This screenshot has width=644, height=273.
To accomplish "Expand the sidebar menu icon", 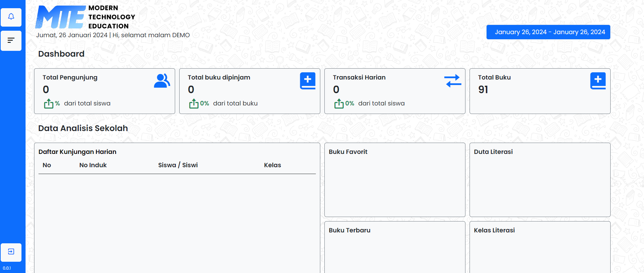I will (x=11, y=41).
